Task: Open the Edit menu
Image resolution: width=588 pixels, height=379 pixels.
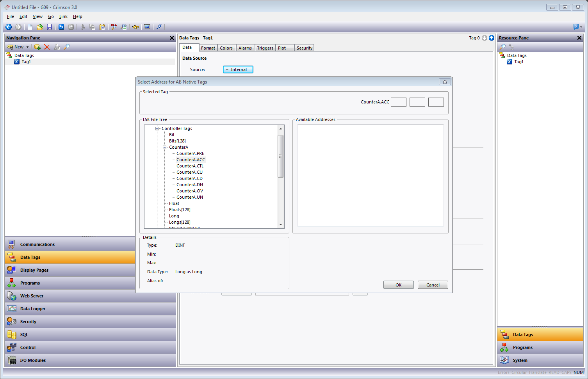Action: coord(23,16)
